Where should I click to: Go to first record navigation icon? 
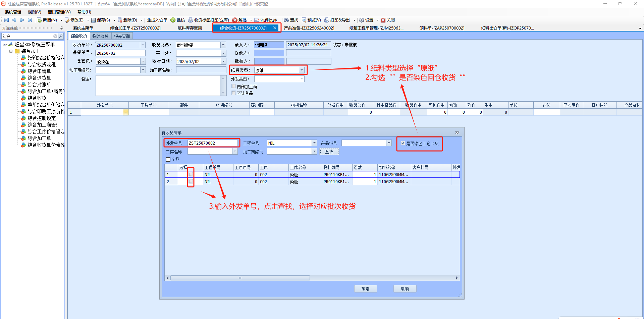6,20
